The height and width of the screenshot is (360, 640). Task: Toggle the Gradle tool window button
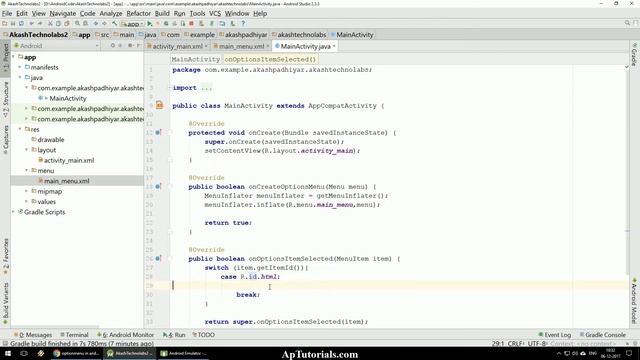[634, 54]
